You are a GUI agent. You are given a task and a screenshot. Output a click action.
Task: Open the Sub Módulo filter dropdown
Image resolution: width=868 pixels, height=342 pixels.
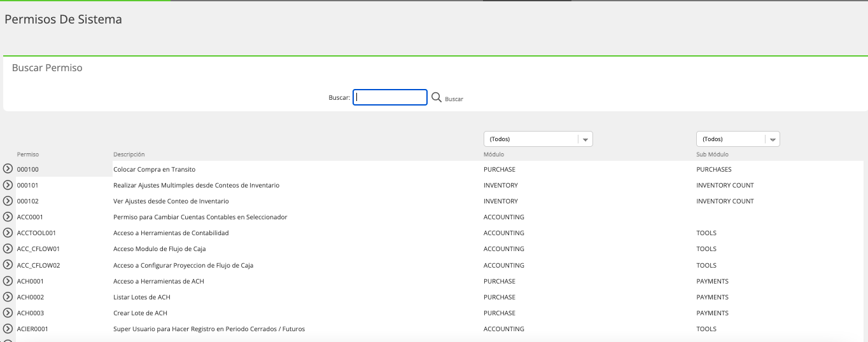[x=738, y=139]
